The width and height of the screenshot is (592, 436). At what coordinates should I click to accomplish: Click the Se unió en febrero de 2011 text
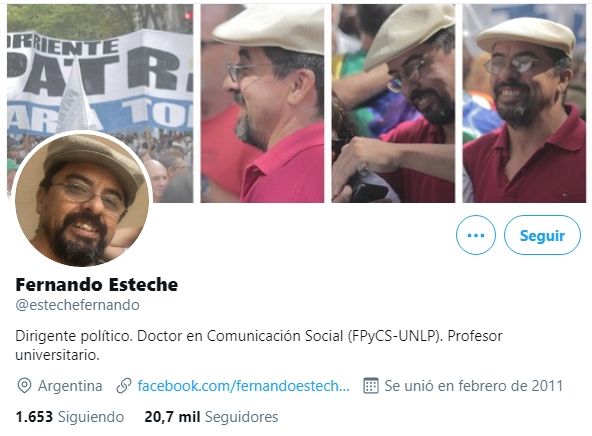pyautogui.click(x=473, y=386)
